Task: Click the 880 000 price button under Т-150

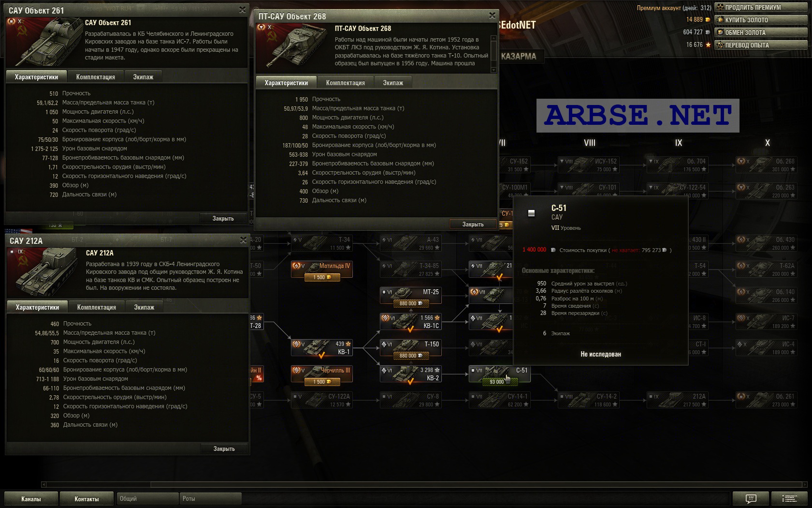Action: point(411,356)
